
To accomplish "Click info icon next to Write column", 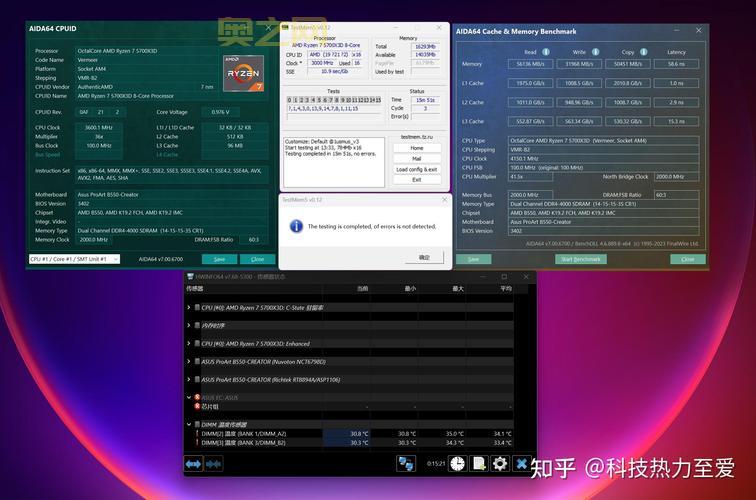I will [595, 52].
